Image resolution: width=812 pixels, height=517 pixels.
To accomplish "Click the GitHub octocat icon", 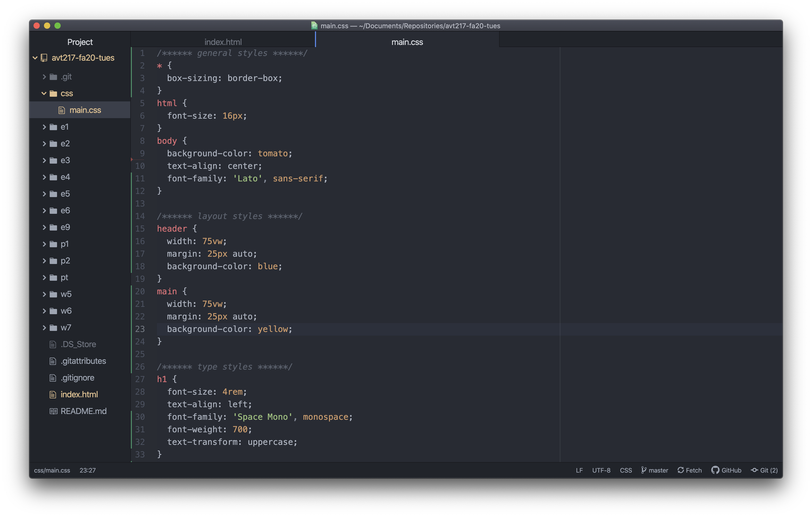I will [715, 470].
